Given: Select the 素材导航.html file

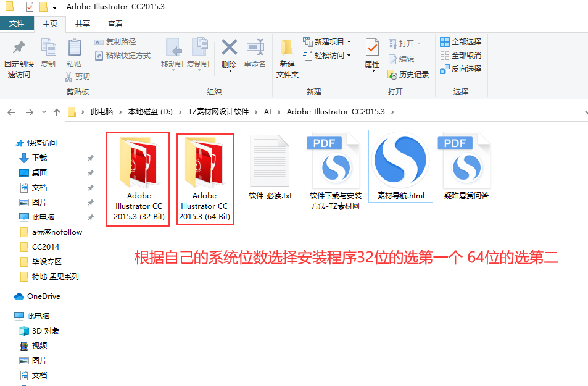Looking at the screenshot, I should pyautogui.click(x=400, y=166).
